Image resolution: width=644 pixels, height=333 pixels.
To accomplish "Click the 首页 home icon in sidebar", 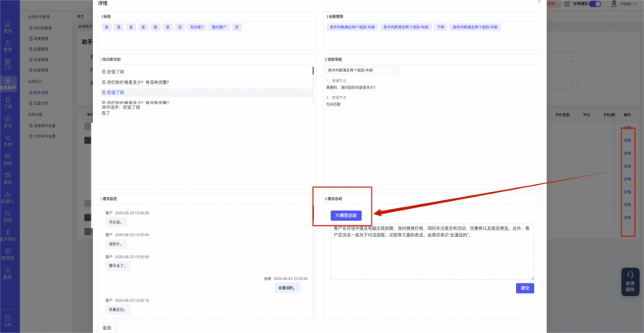I will pyautogui.click(x=8, y=28).
